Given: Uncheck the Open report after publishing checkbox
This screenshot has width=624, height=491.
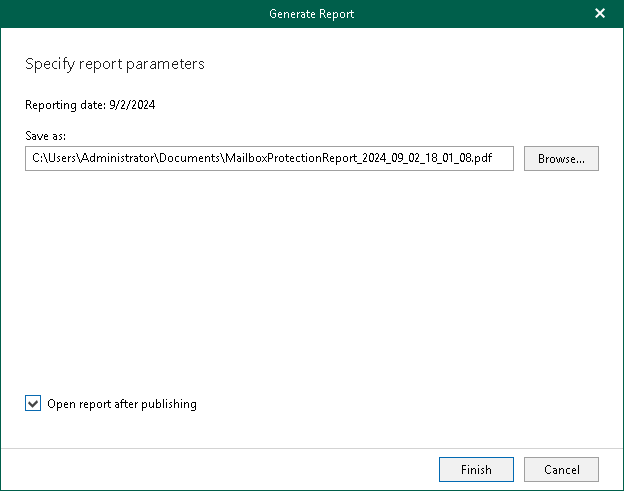Looking at the screenshot, I should point(33,403).
